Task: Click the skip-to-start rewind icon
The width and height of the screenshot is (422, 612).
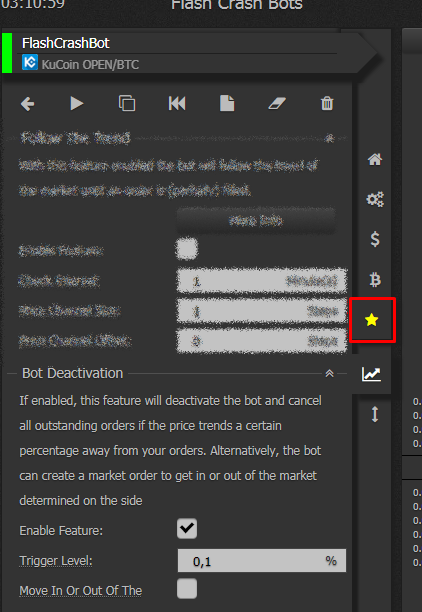Action: [x=177, y=103]
